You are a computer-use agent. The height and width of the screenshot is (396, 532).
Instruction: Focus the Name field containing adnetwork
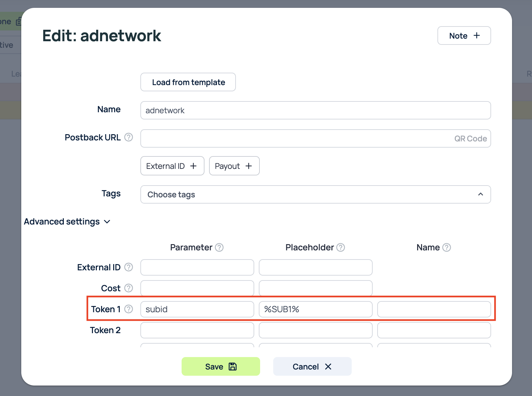tap(315, 110)
